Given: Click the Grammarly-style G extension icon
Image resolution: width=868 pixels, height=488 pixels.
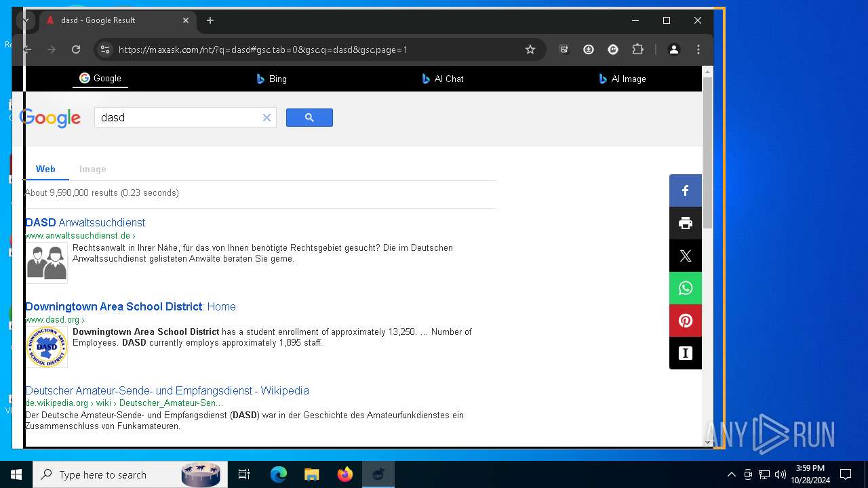Looking at the screenshot, I should [613, 49].
